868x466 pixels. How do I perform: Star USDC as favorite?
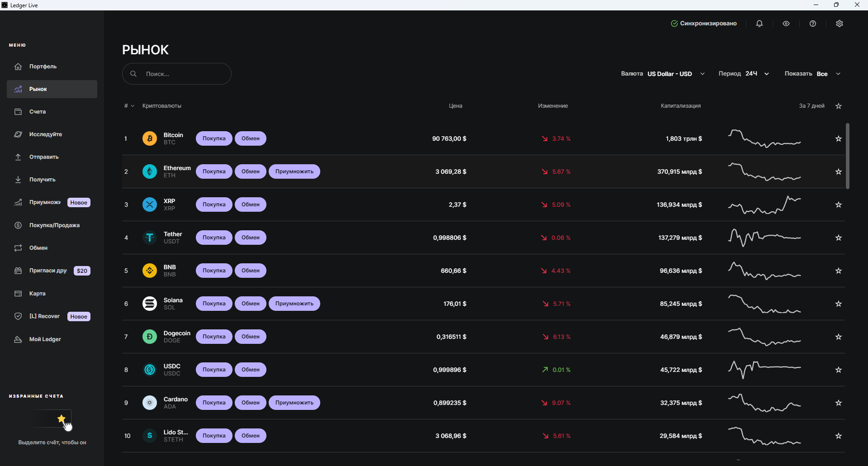[x=839, y=370]
